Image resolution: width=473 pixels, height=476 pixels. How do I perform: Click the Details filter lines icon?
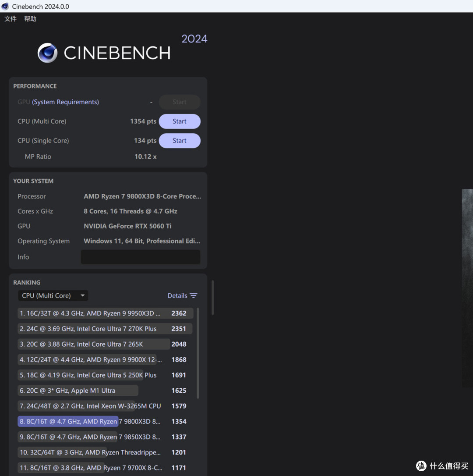click(194, 296)
